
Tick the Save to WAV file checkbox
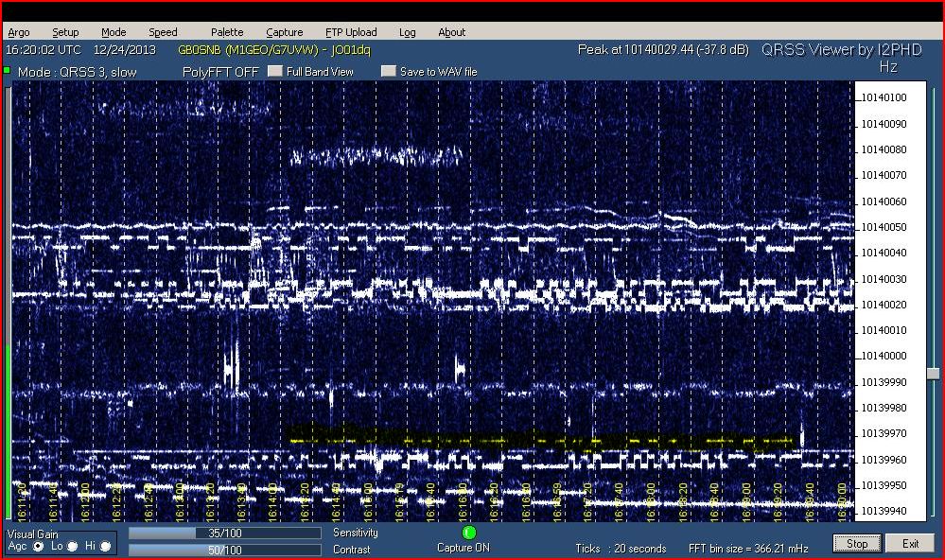pos(388,72)
